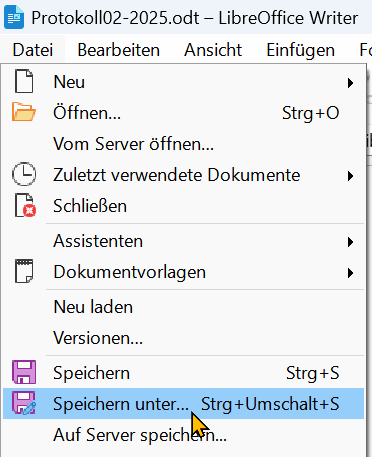Screen dimensions: 372x457
Task: Click the clock icon for recent documents
Action: tap(24, 174)
